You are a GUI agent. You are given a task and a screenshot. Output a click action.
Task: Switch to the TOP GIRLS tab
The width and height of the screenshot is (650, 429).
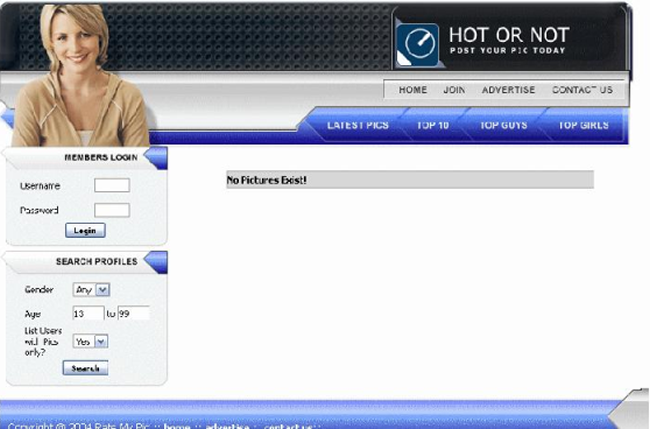[583, 125]
